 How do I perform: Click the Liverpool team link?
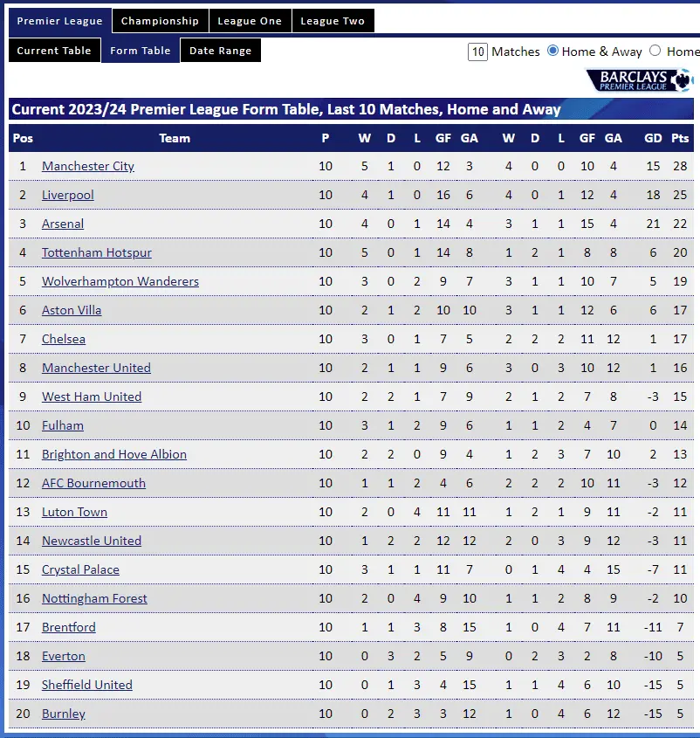[68, 195]
